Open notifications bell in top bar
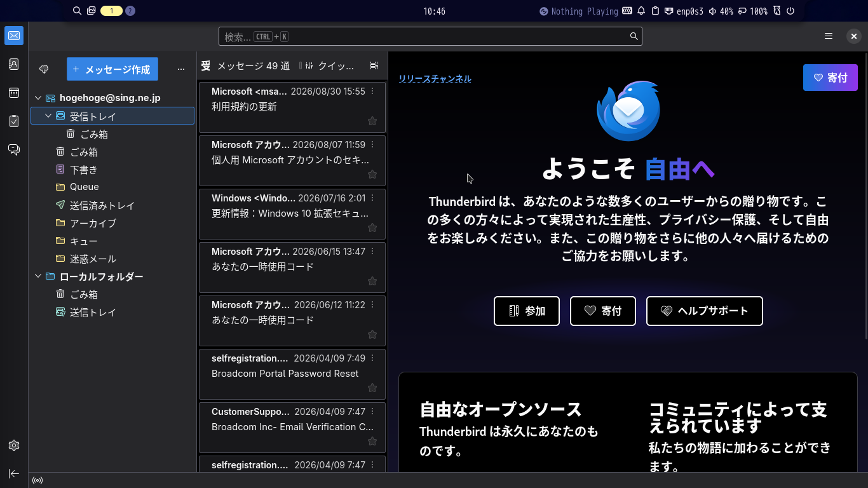This screenshot has width=868, height=488. point(641,11)
